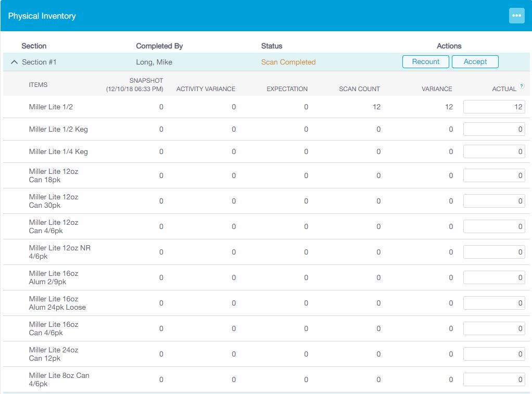This screenshot has height=394, width=532.
Task: Click variance value for Miller Lite 1/4 Keg
Action: coord(451,151)
